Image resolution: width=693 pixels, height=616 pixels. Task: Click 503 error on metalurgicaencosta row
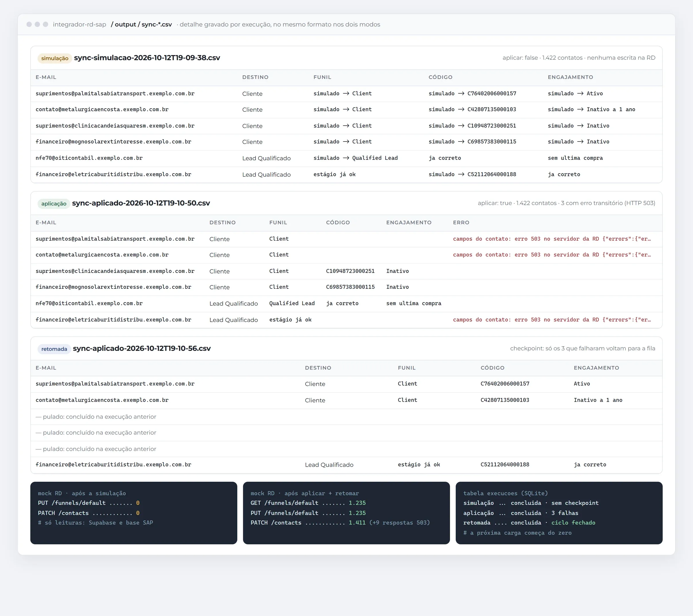552,255
